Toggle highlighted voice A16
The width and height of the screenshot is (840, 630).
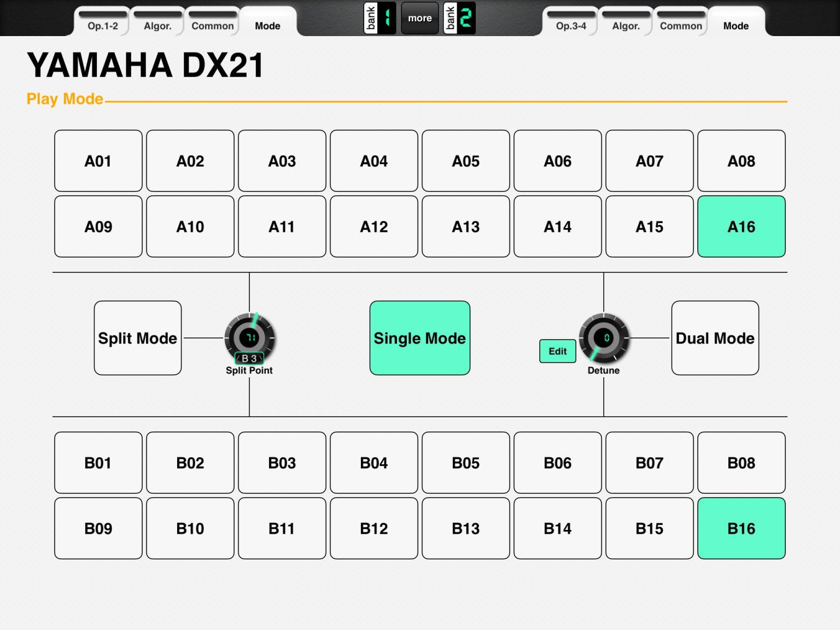tap(742, 226)
